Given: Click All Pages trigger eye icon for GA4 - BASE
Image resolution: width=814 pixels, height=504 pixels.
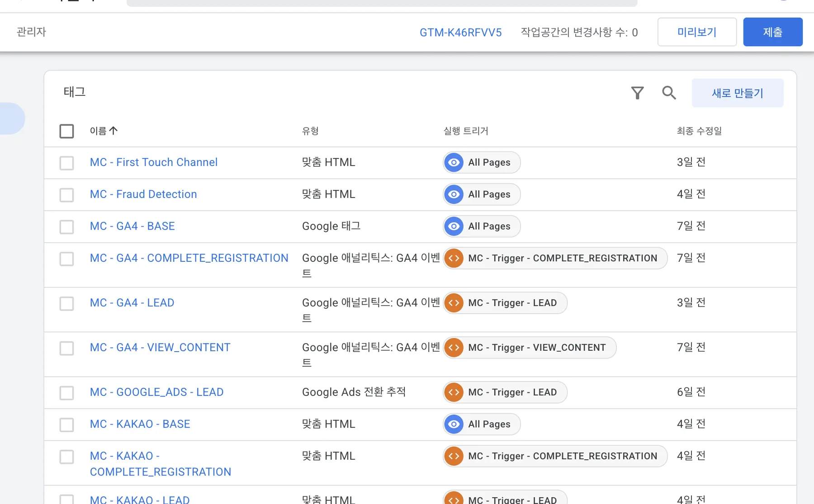Looking at the screenshot, I should 454,226.
